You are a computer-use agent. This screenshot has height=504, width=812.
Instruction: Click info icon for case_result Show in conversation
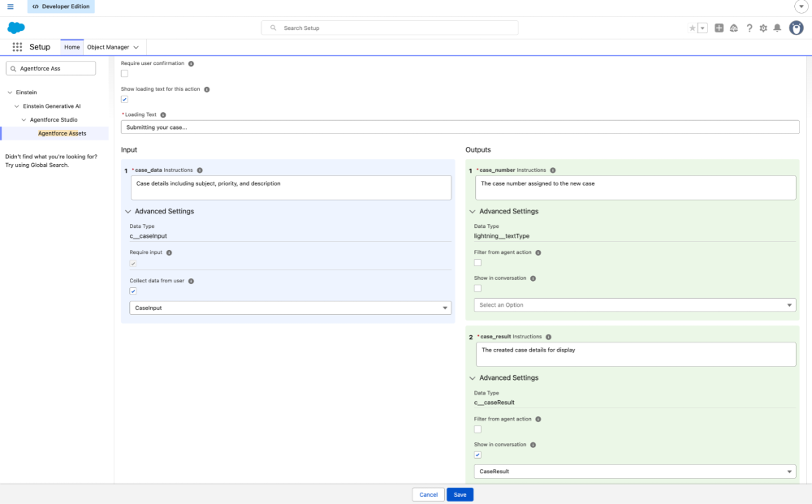(x=533, y=445)
